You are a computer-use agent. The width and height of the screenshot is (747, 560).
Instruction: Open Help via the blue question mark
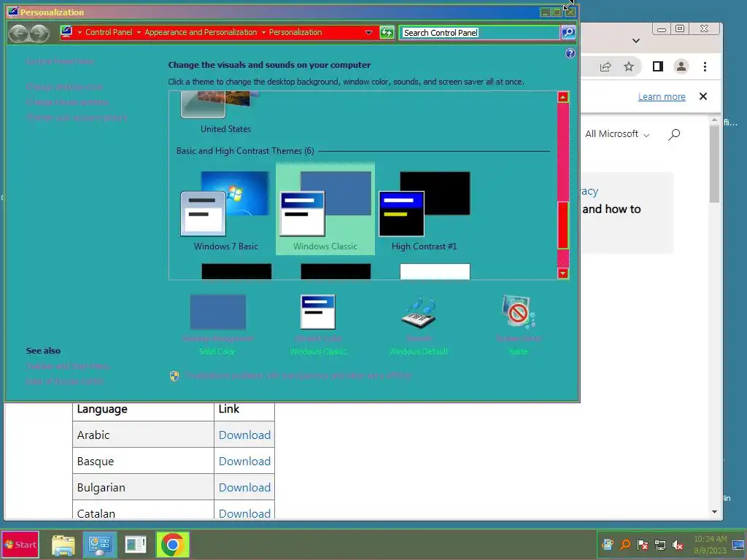pyautogui.click(x=570, y=53)
